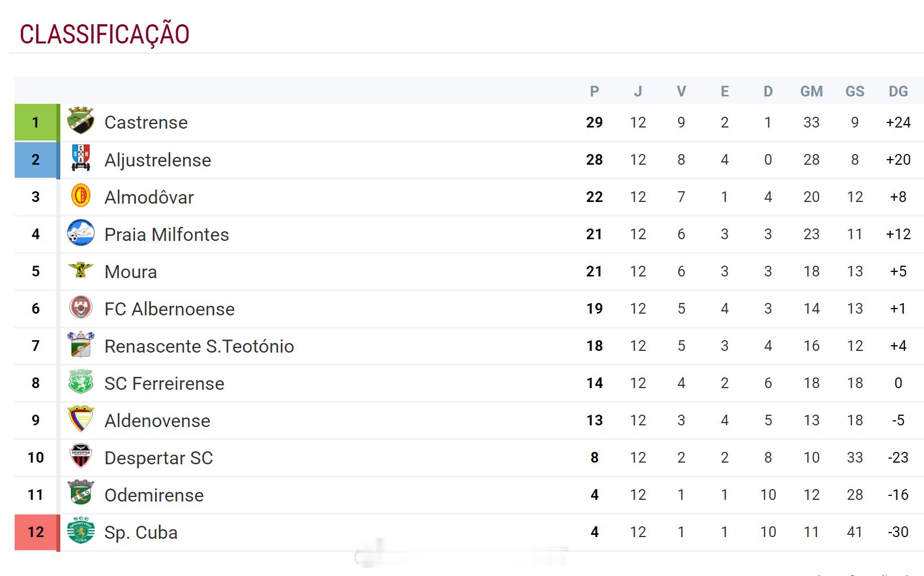This screenshot has height=576, width=924.
Task: Click the Aljustrelense team badge
Action: point(81,159)
